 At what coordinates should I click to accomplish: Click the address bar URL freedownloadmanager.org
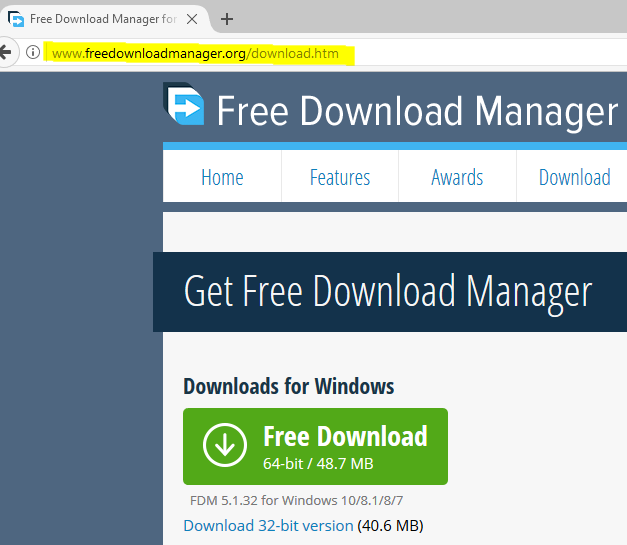pos(195,53)
